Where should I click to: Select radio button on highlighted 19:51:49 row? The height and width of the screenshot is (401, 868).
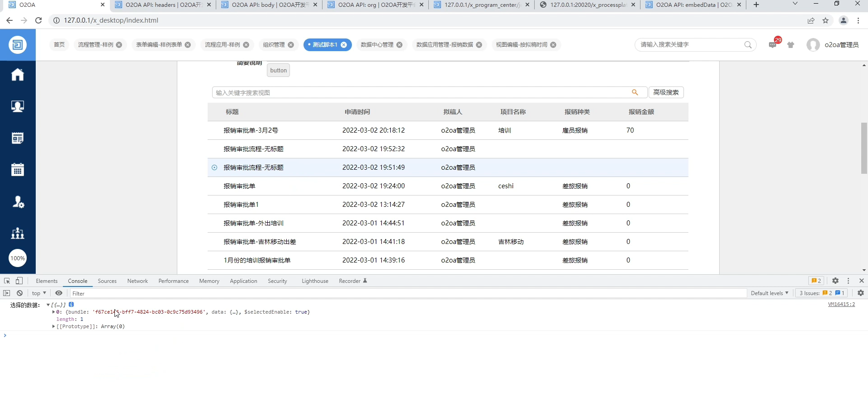214,167
